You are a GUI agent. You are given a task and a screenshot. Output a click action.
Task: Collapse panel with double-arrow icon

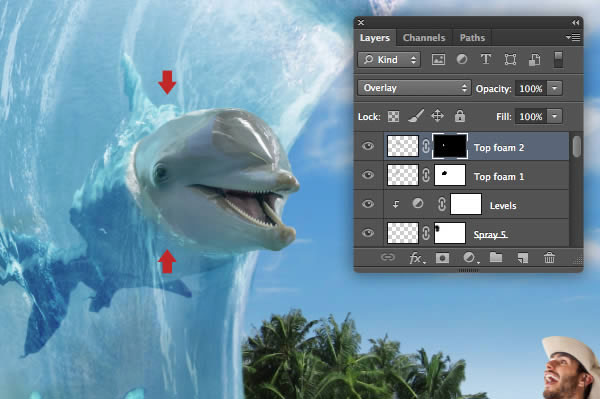click(575, 23)
